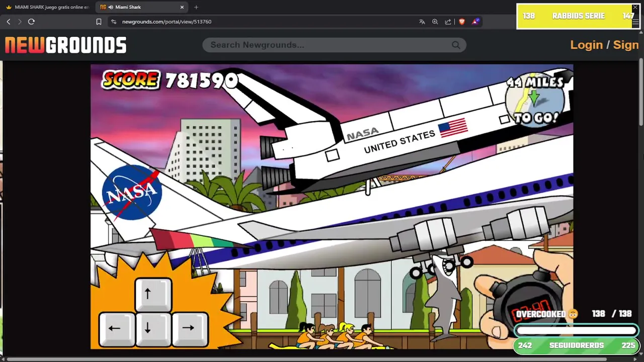Click the Login link

coord(586,45)
